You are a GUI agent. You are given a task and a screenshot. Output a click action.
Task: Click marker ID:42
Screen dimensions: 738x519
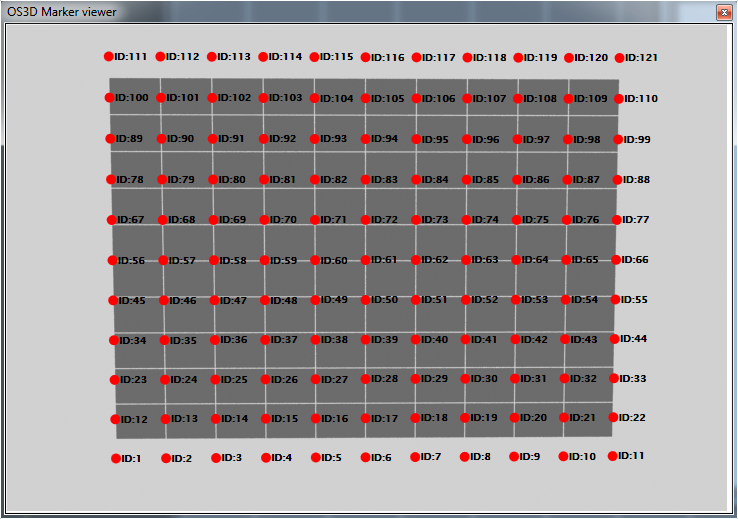click(515, 339)
